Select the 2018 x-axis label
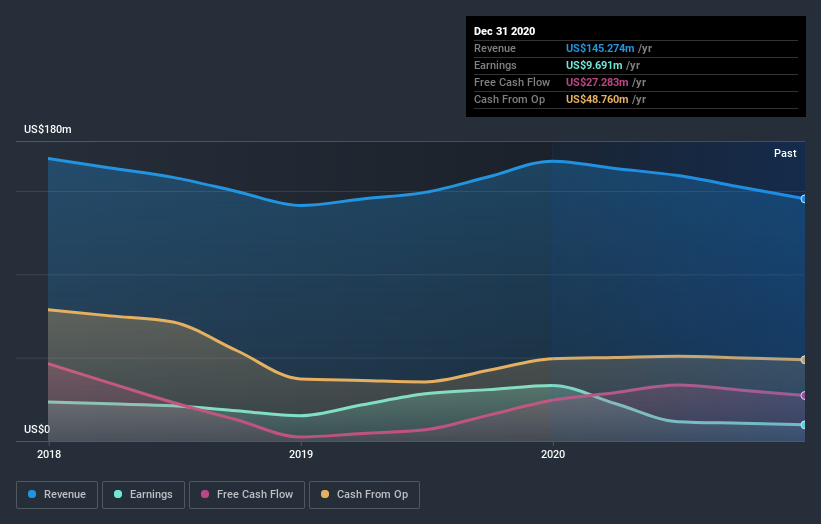821x524 pixels. coord(49,454)
